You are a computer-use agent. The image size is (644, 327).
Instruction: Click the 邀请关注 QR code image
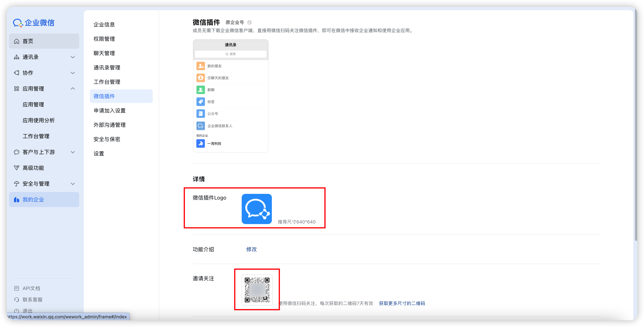[257, 290]
